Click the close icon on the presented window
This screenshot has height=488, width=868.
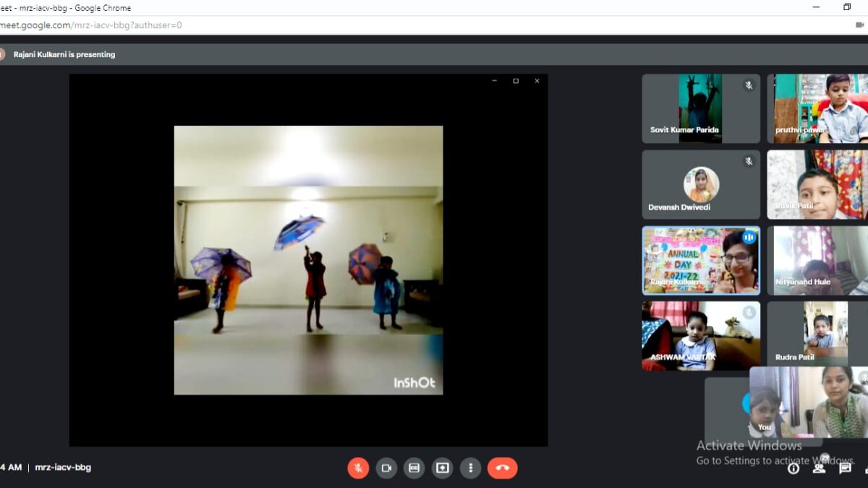point(537,81)
